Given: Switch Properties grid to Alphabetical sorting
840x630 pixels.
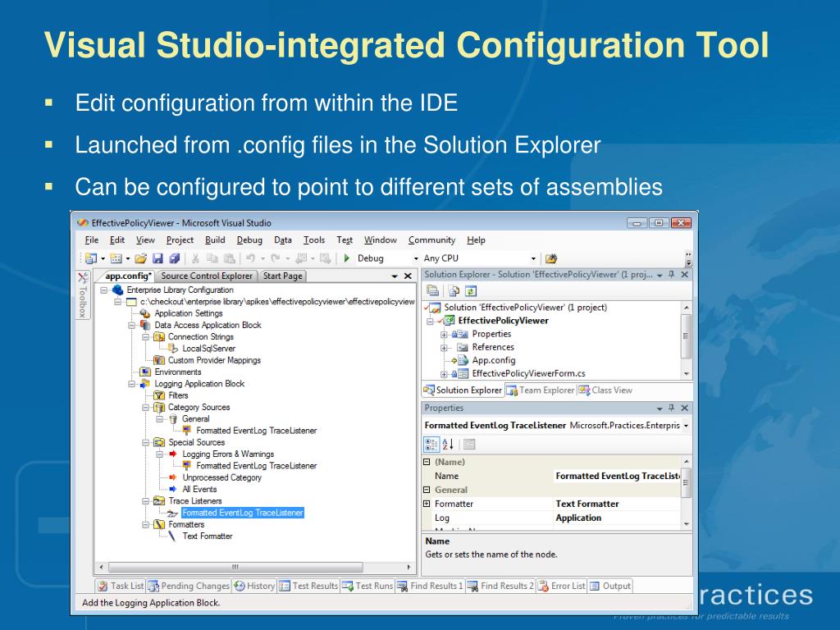Looking at the screenshot, I should coord(449,444).
